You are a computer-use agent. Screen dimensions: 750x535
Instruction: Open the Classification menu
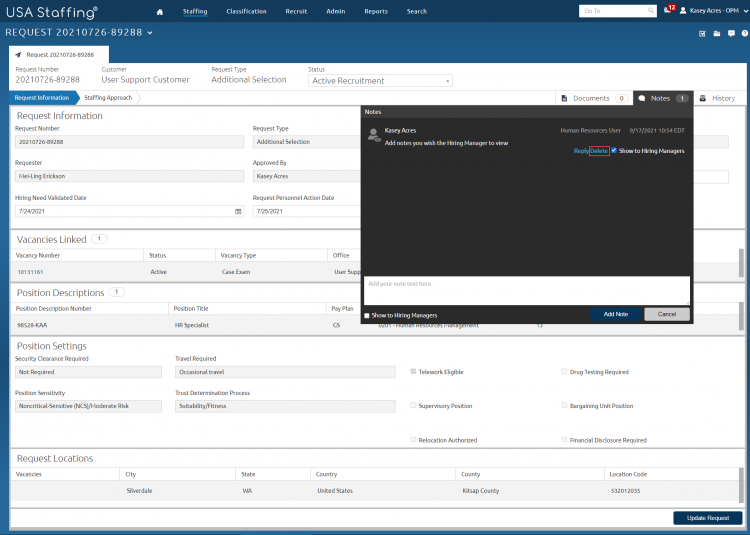[246, 11]
